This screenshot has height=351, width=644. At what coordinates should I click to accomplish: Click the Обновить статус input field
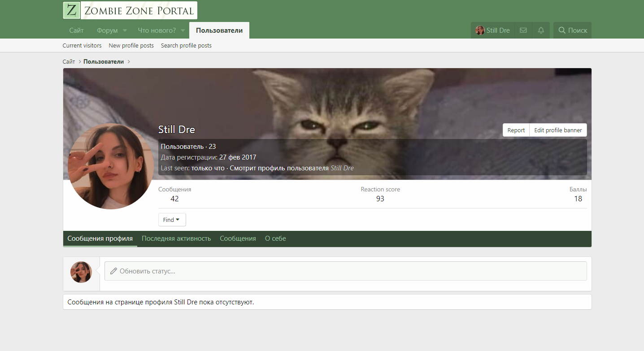[x=345, y=271]
